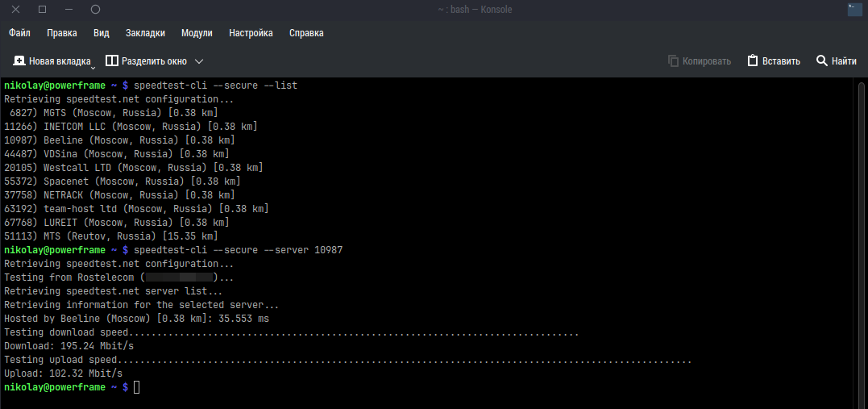Open the Настройка menu
This screenshot has height=409, width=868.
[x=251, y=33]
